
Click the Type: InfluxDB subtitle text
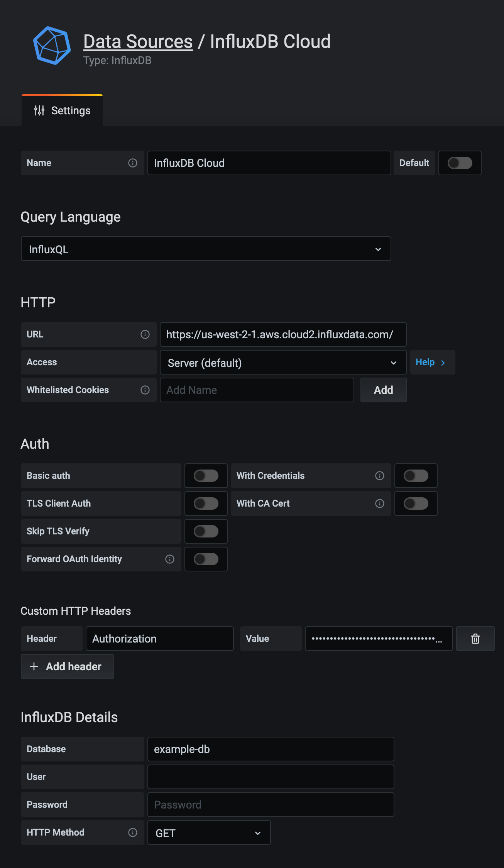click(x=117, y=61)
